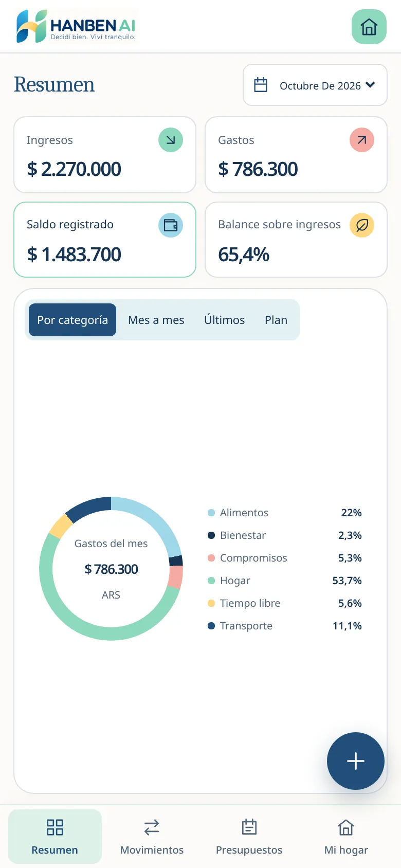
Task: Click the Transporte legend label
Action: coord(246,626)
